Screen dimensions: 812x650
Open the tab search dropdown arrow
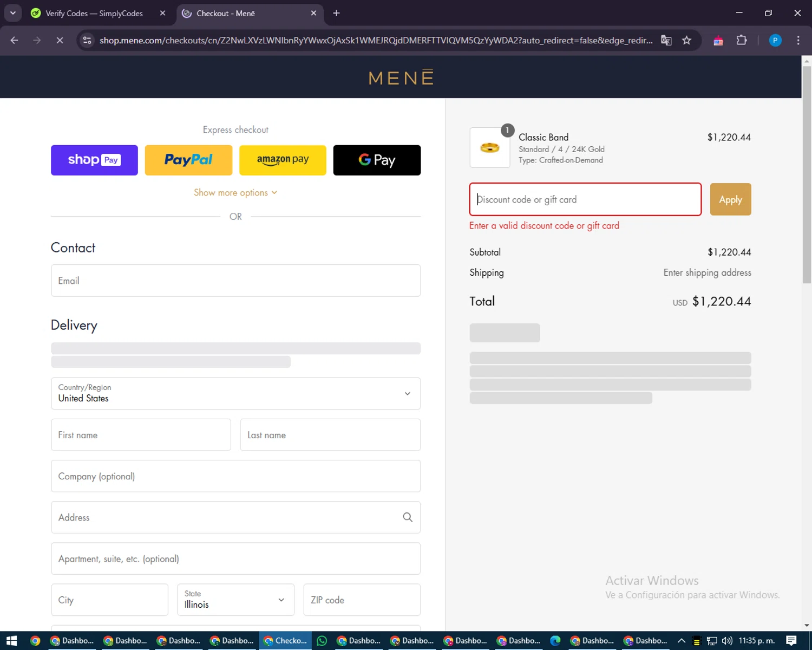(12, 13)
